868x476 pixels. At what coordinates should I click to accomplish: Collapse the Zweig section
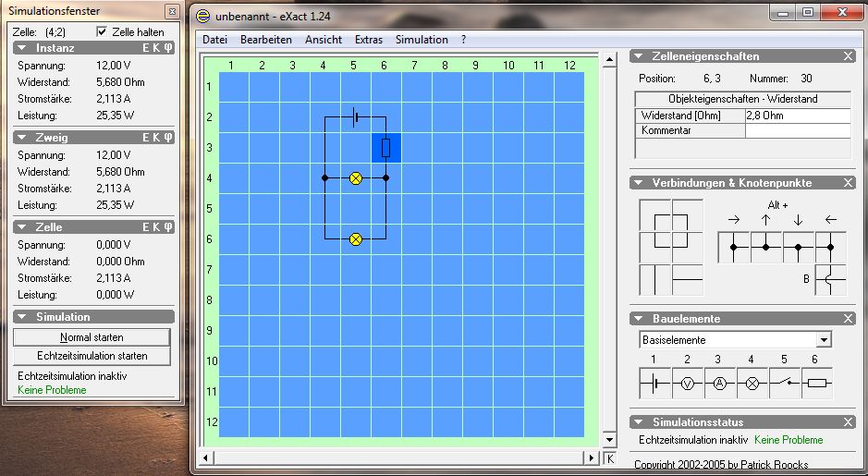coord(20,138)
